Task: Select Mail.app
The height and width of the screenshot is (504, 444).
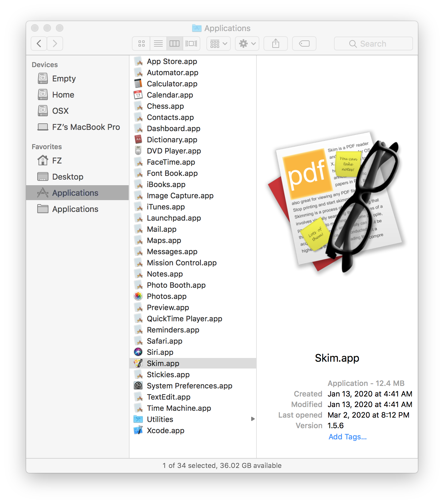Action: tap(193, 229)
